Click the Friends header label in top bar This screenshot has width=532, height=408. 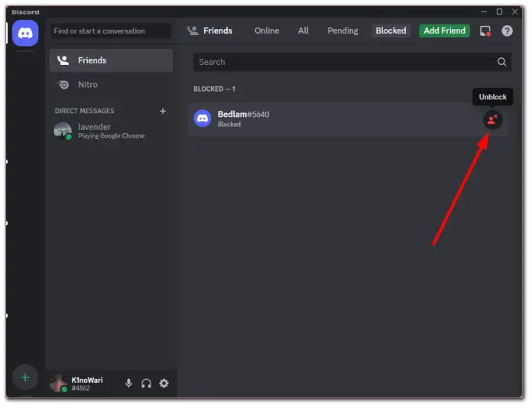(x=218, y=31)
